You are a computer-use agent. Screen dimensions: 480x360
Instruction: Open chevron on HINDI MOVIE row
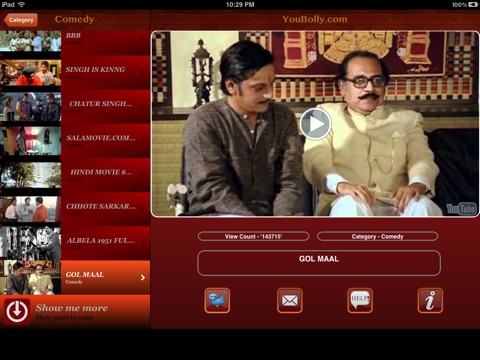point(143,175)
